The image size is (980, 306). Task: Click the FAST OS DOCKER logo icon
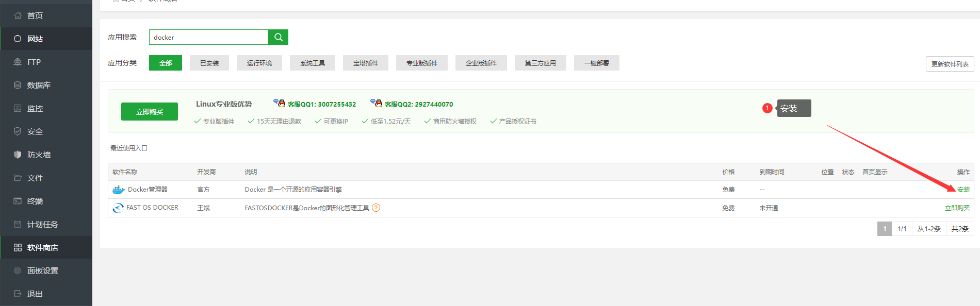coord(118,208)
